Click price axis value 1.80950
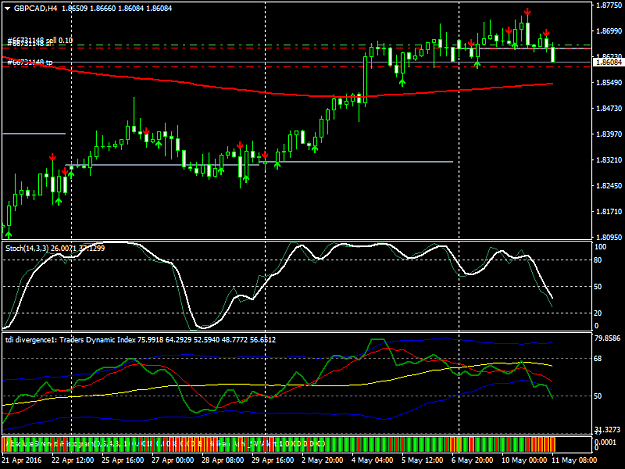This screenshot has height=469, width=625. coord(609,237)
